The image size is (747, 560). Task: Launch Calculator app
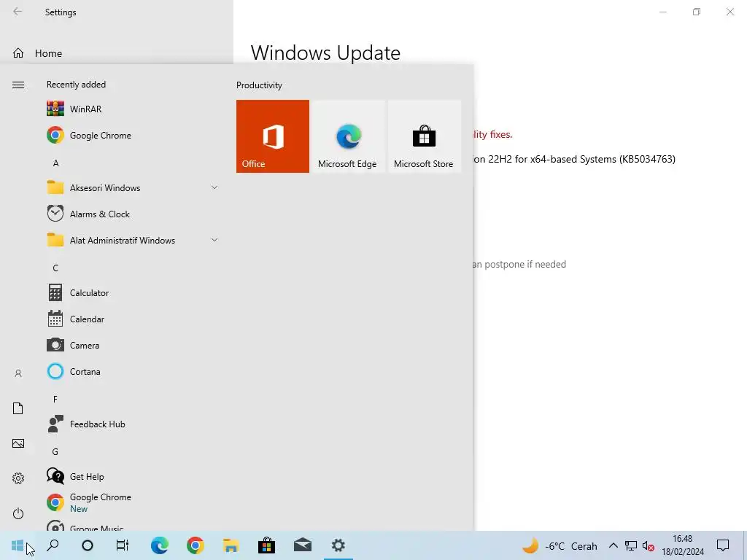click(x=133, y=292)
